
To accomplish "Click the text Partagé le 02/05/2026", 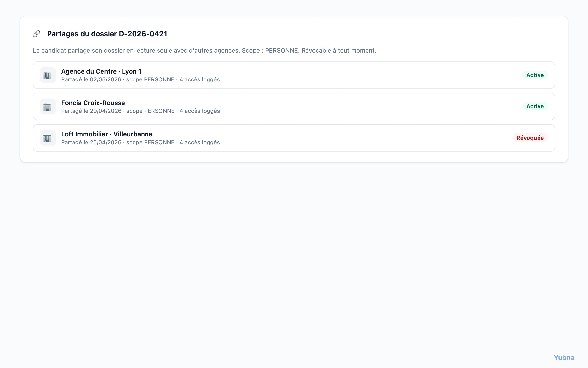I will pos(91,80).
